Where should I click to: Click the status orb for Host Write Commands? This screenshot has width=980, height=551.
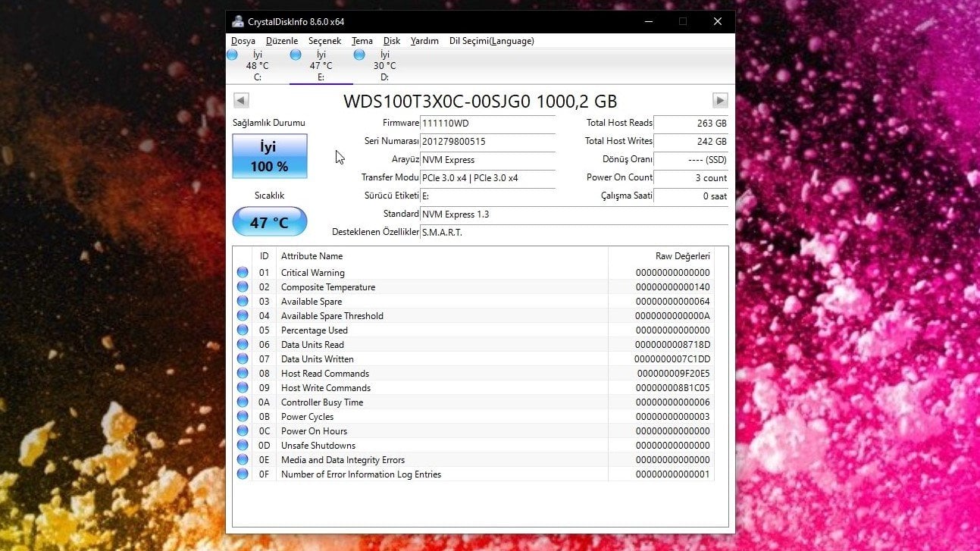[x=243, y=387]
